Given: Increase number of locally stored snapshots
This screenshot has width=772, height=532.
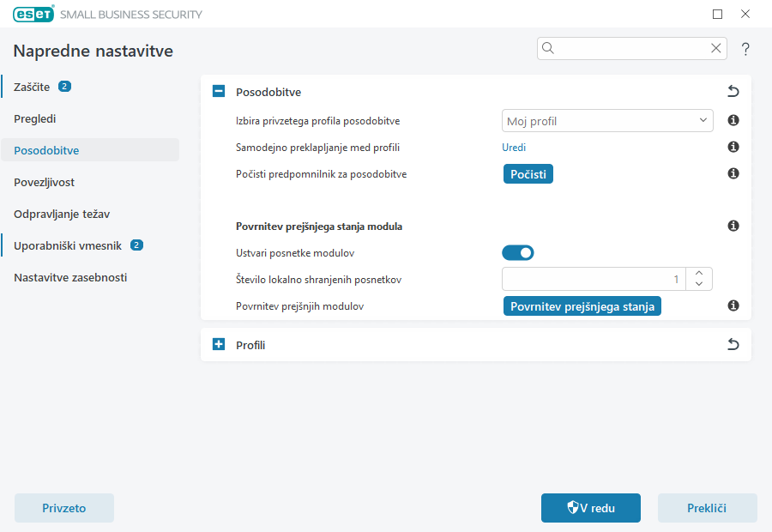Looking at the screenshot, I should click(700, 274).
